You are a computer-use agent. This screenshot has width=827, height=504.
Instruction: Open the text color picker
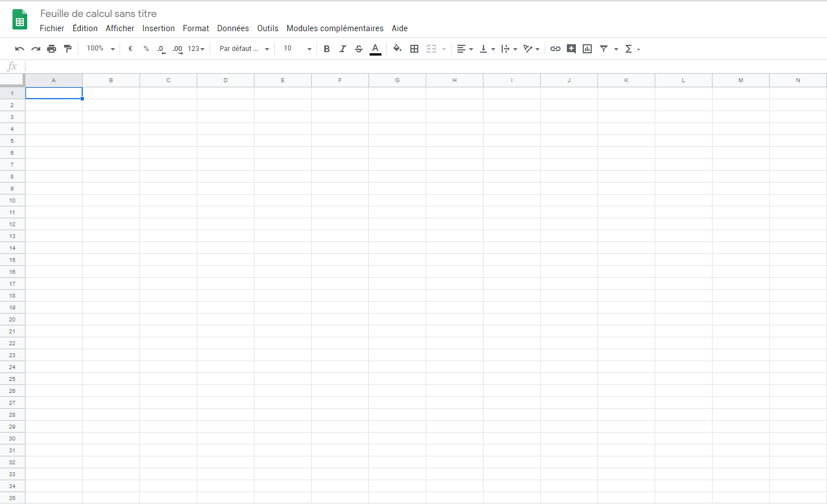(375, 49)
